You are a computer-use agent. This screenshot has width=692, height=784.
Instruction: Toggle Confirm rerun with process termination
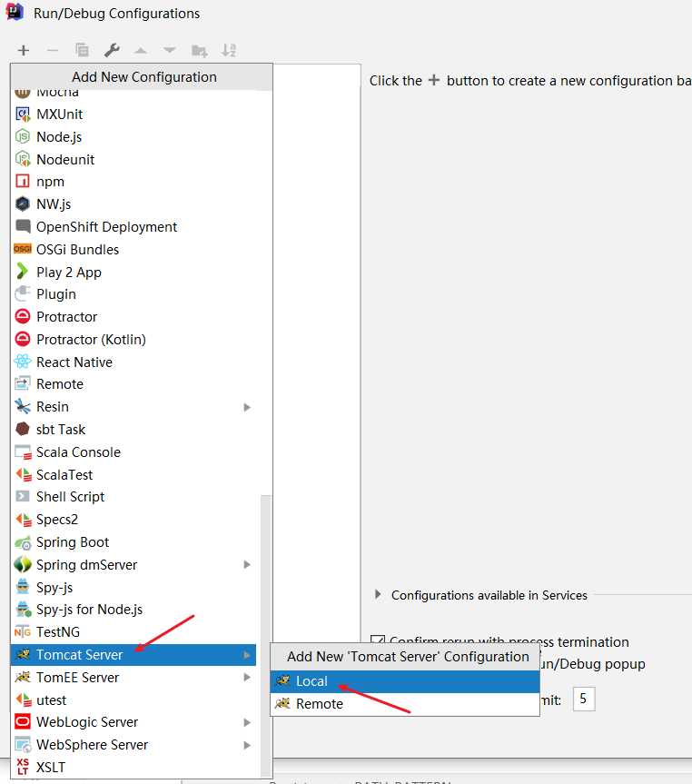pos(378,640)
